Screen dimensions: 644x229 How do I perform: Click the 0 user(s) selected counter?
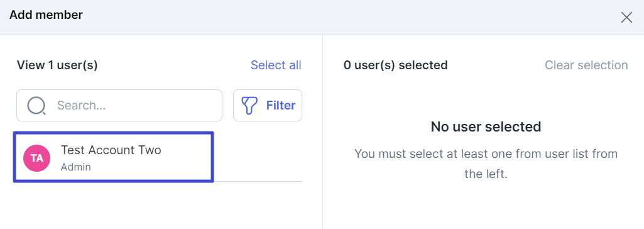[395, 65]
